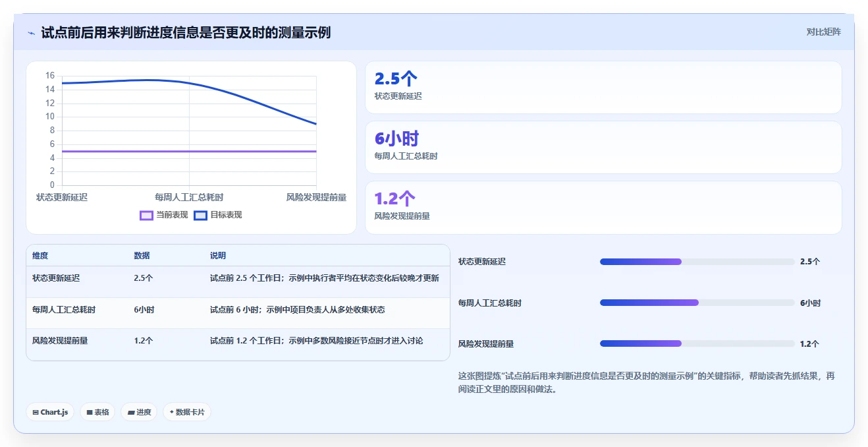Click the 状态更新延迟 chart axis label
Screen dimensions: 868x447
pos(62,197)
